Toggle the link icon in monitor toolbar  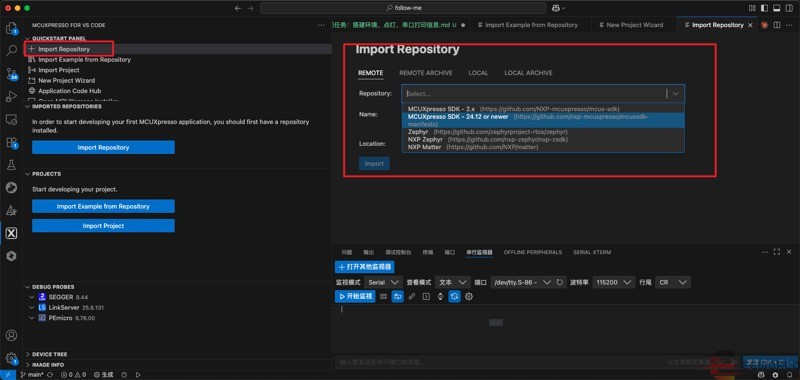[412, 296]
